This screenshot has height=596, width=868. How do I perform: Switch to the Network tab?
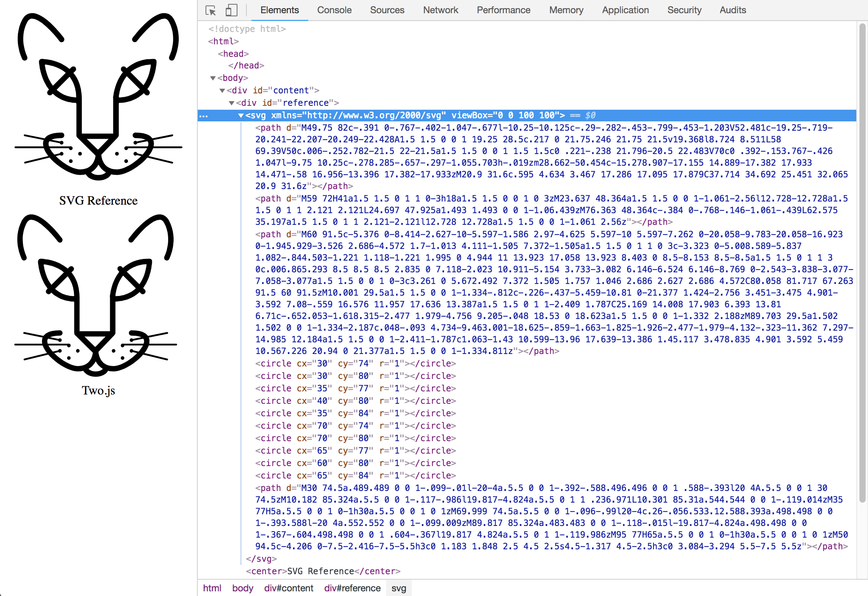[440, 10]
